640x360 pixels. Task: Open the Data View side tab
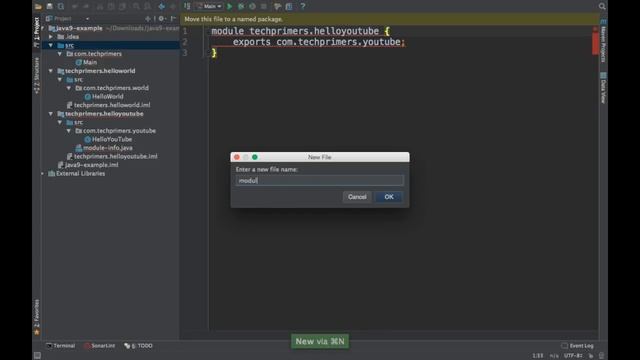(x=603, y=88)
